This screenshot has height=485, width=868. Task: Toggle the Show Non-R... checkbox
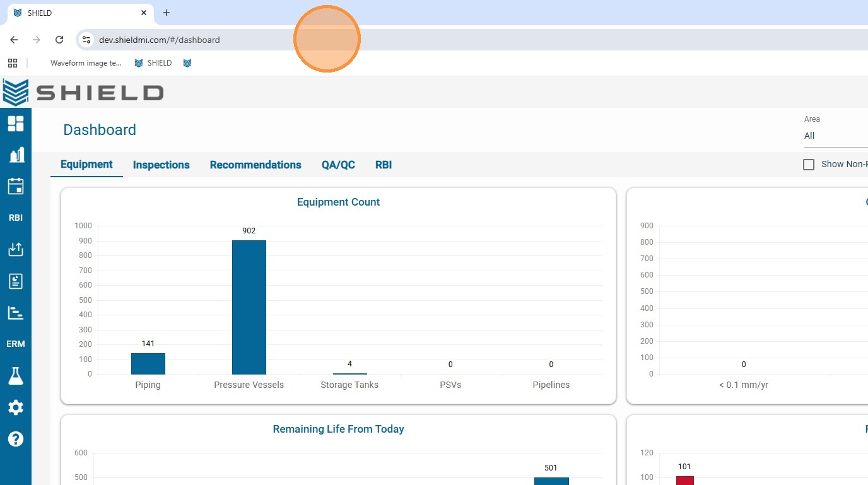point(809,165)
